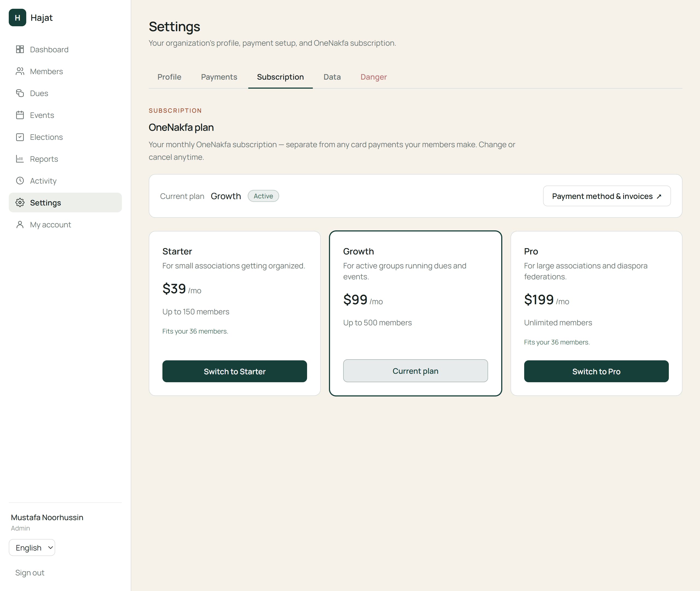
Task: Click the Settings gear icon
Action: tap(20, 203)
